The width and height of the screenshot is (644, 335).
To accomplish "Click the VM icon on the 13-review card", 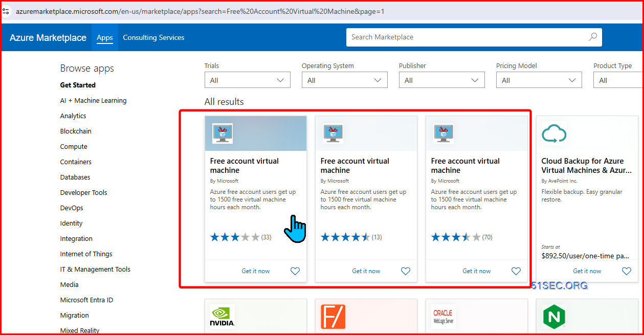I will click(x=333, y=133).
